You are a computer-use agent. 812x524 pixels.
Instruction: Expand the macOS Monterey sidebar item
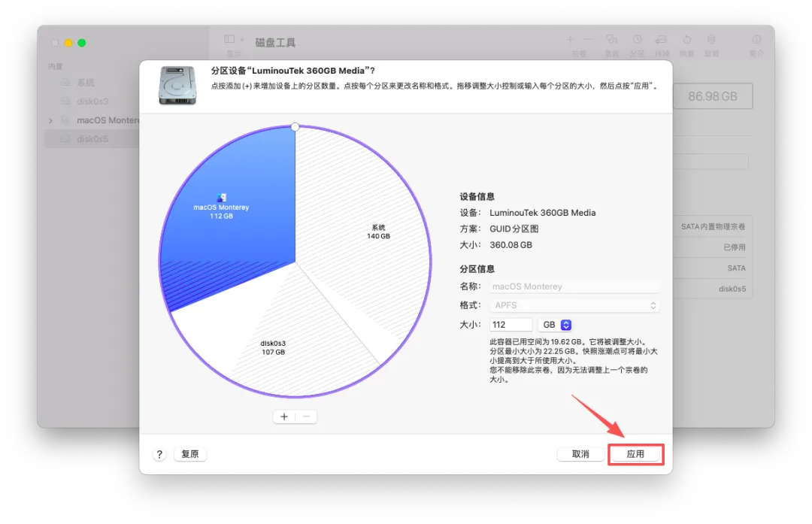coord(50,120)
